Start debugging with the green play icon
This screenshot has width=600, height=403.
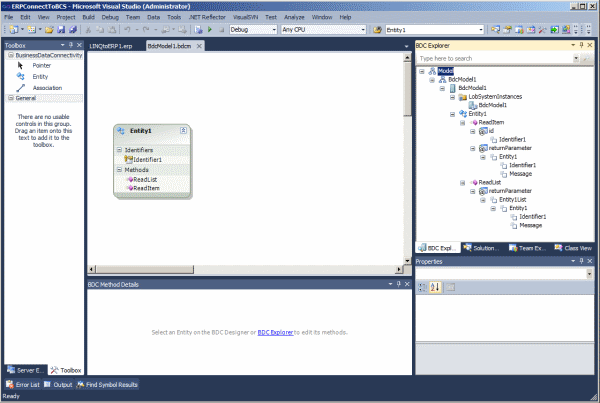(210, 29)
